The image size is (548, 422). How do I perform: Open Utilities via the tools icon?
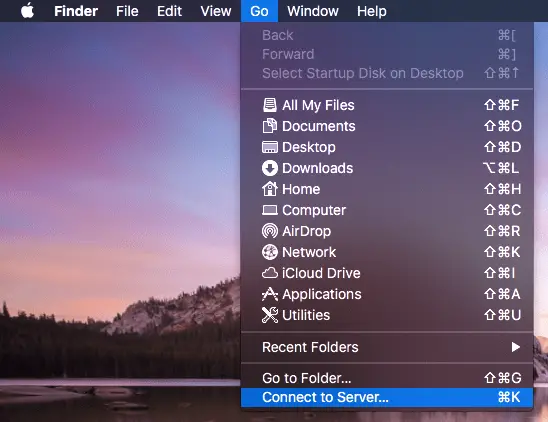269,315
